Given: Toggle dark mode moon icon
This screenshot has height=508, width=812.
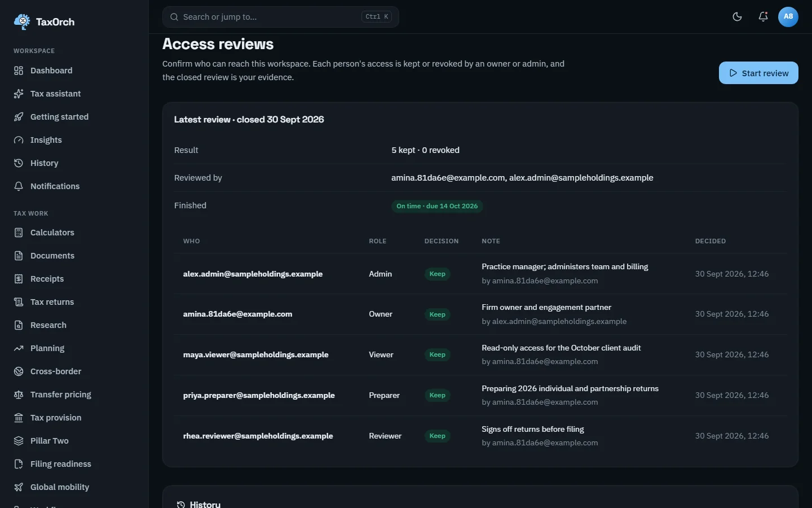Looking at the screenshot, I should pos(737,16).
